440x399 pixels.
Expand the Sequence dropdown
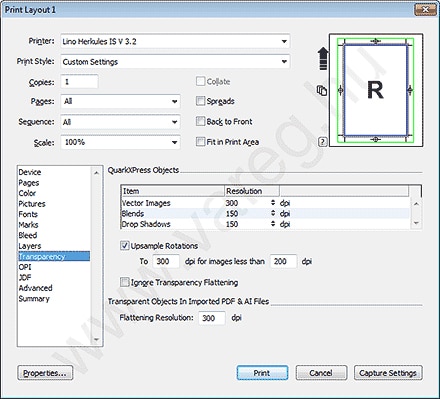coord(120,122)
